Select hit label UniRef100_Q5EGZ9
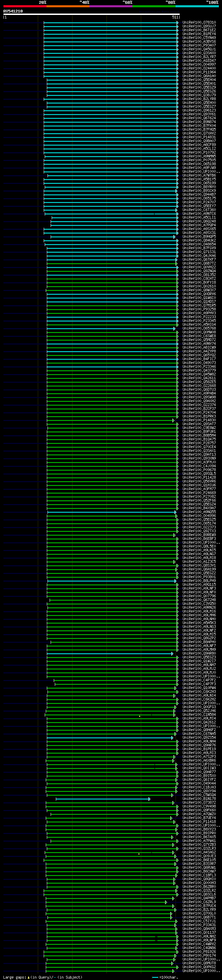The width and height of the screenshot is (222, 980). click(x=199, y=88)
